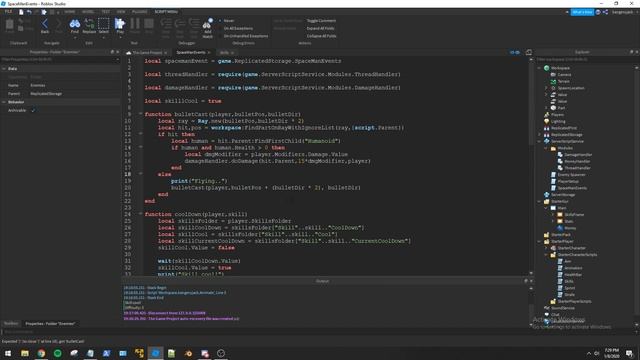Screen dimensions: 640x360
Task: Collapse the Modules folder node
Action: coord(546,148)
